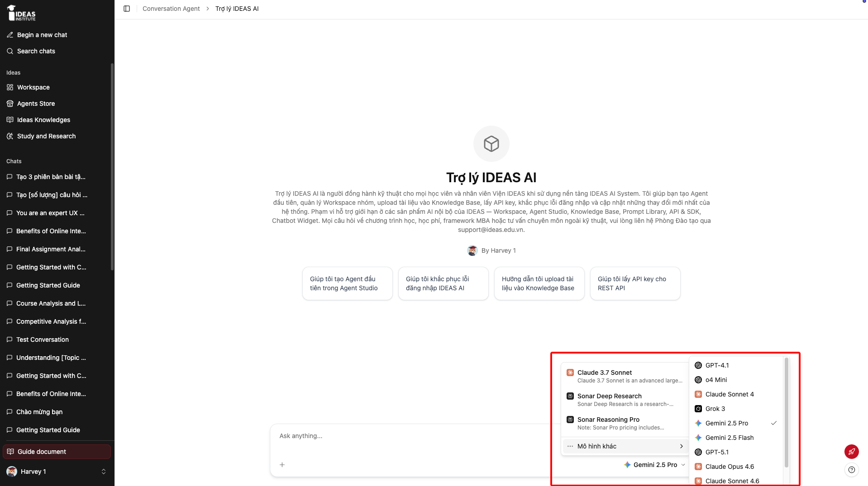Choose GPT-5.1 model

[x=736, y=452]
